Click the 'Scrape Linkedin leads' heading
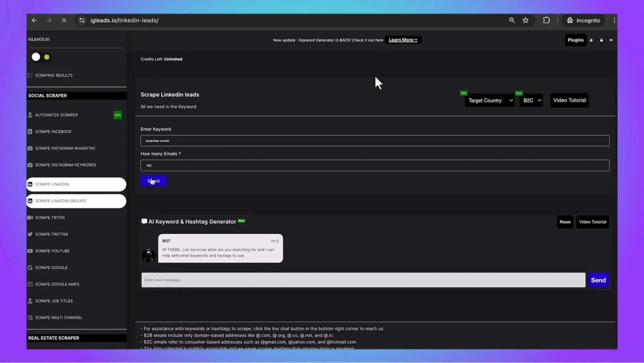644x363 pixels. tap(169, 95)
